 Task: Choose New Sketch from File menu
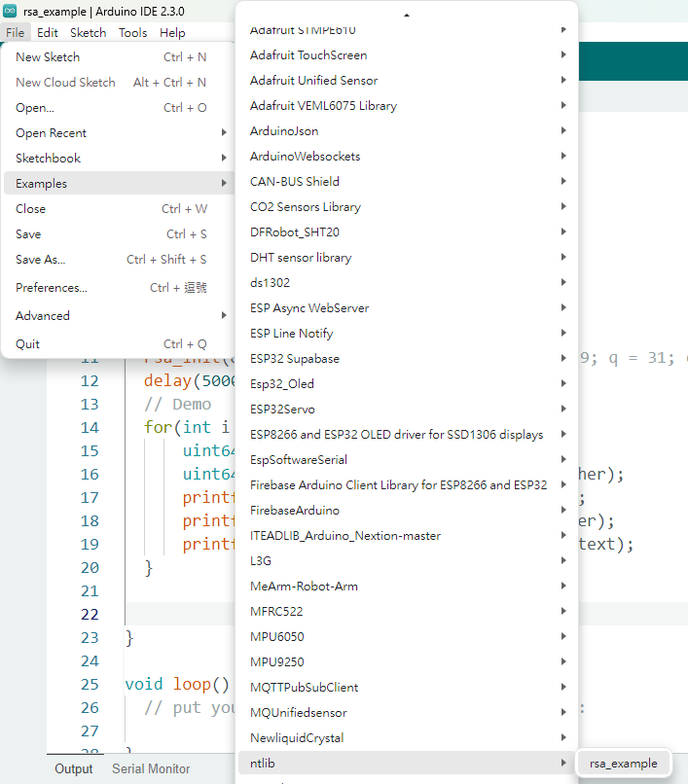tap(118, 57)
